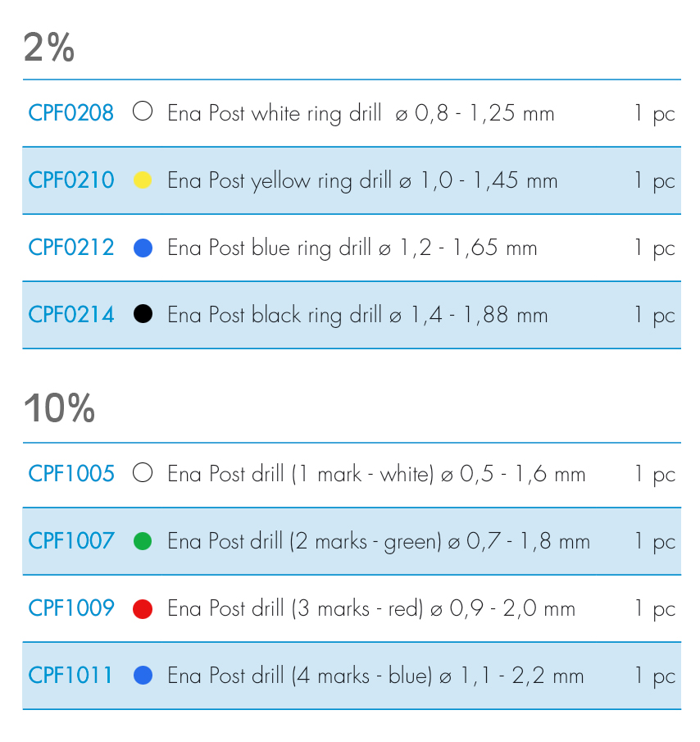Click product code CPF0214
The width and height of the screenshot is (700, 742).
pos(71,314)
